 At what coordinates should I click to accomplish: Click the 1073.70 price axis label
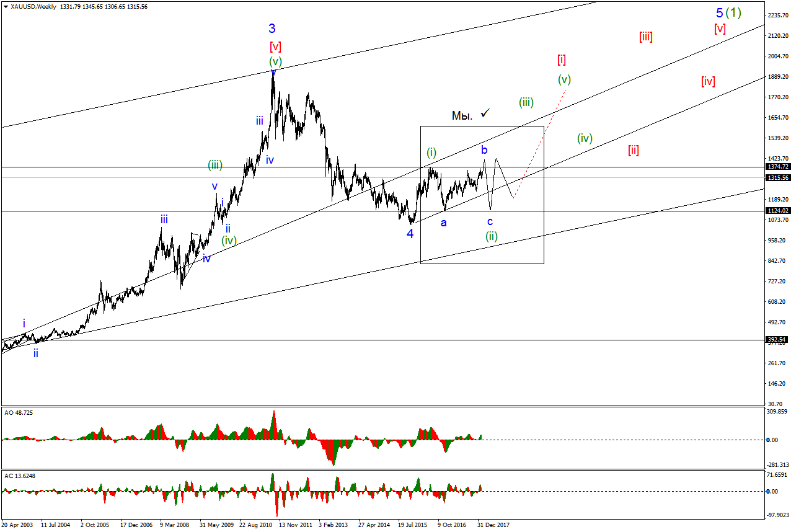(x=778, y=220)
